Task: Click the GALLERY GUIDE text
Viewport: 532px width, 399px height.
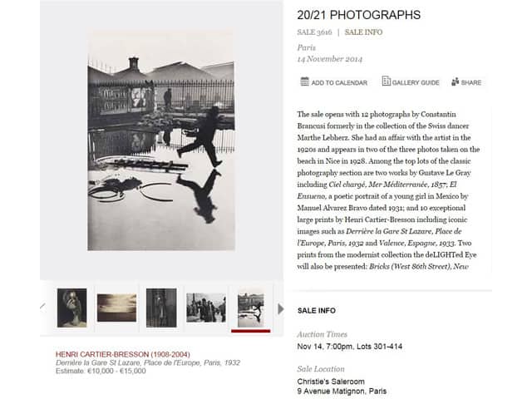Action: 416,82
